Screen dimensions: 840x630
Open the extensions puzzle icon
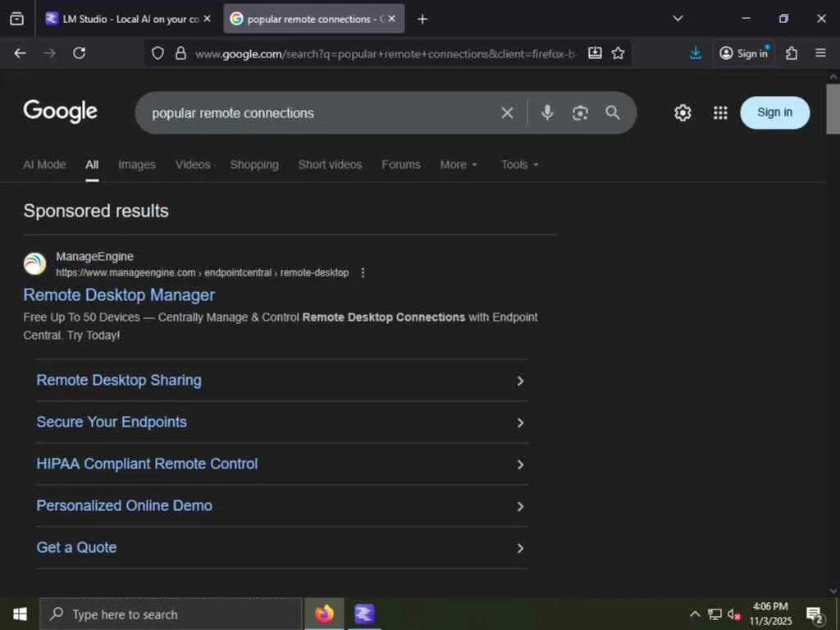point(792,53)
